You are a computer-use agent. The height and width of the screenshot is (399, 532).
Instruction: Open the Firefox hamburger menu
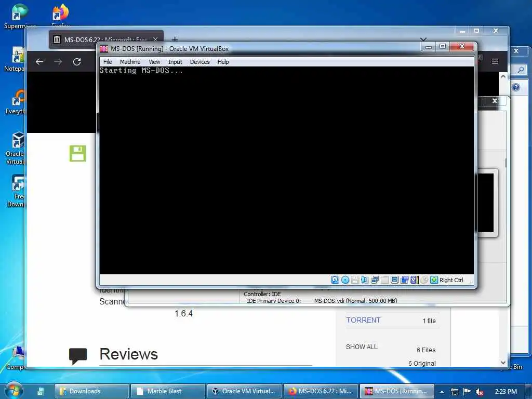pyautogui.click(x=495, y=61)
